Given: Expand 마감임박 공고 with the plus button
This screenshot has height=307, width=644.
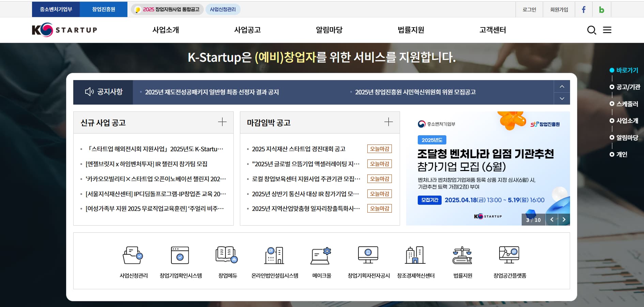Looking at the screenshot, I should point(388,122).
